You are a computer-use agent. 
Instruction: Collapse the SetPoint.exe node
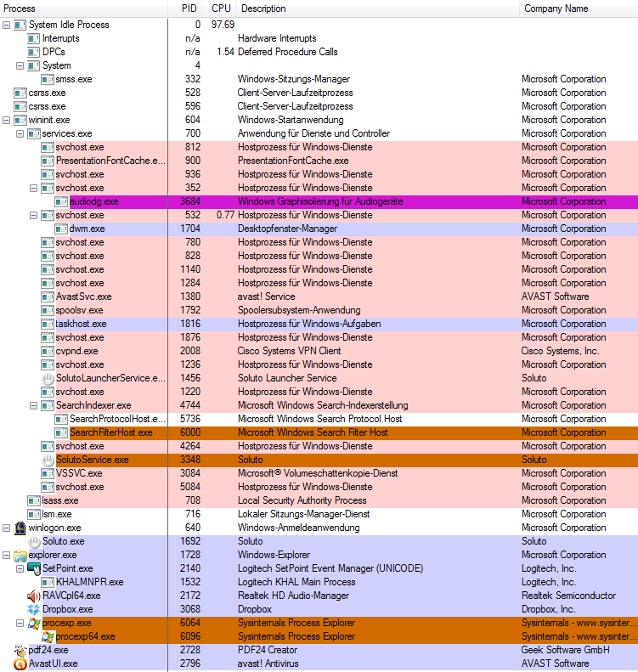[x=20, y=568]
